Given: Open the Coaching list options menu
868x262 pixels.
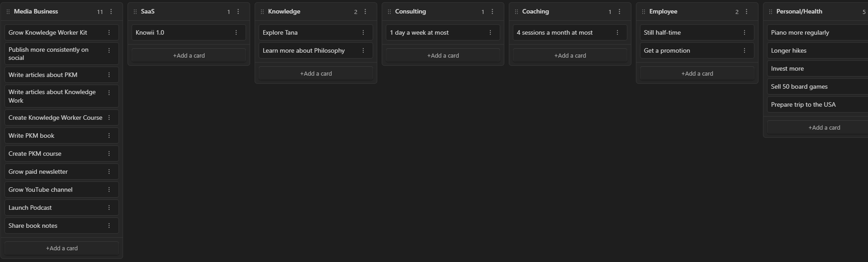Looking at the screenshot, I should 620,12.
